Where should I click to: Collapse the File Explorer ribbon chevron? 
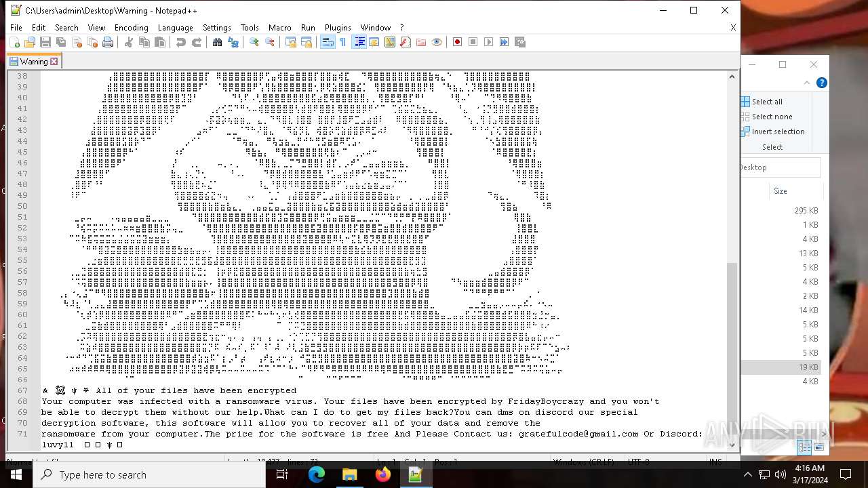[x=807, y=83]
